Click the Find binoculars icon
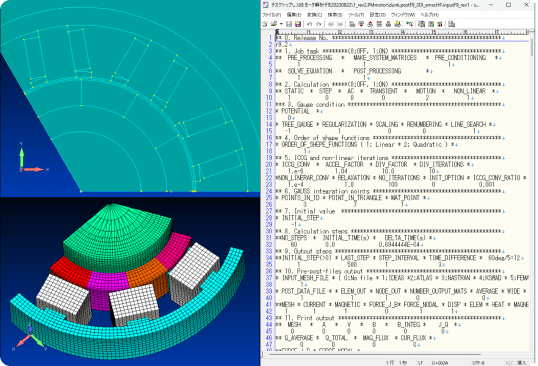This screenshot has height=366, width=538. pos(352,24)
